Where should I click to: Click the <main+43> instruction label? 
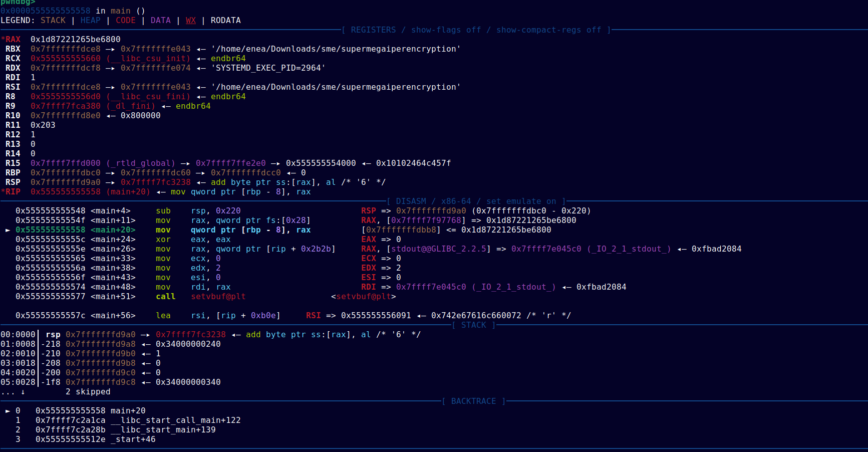(x=113, y=277)
